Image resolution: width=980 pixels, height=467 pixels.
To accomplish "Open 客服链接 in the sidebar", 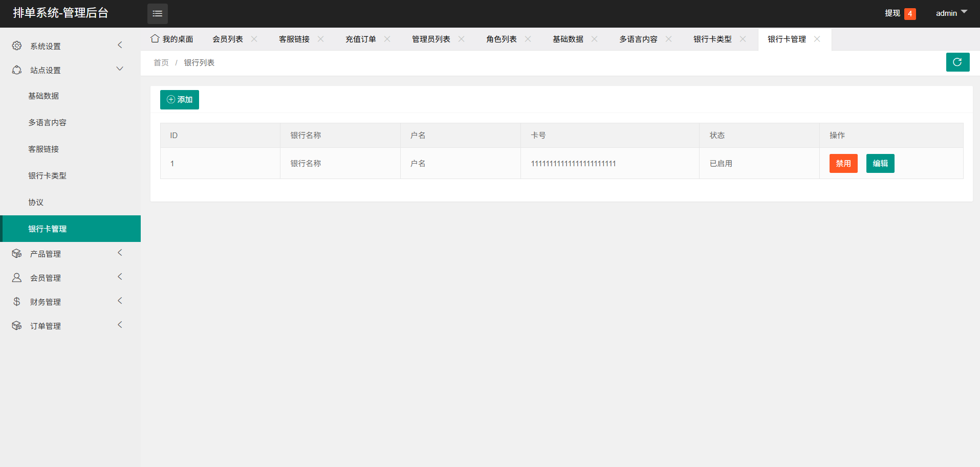I will 71,149.
